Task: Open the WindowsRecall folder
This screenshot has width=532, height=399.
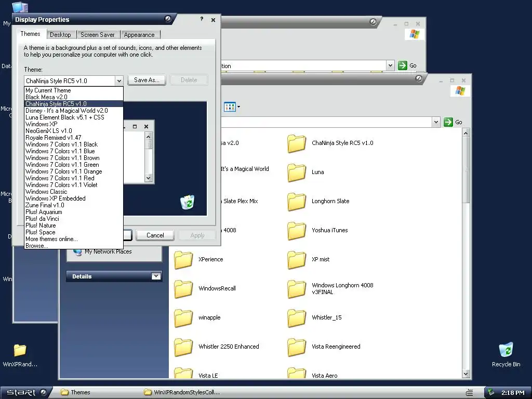Action: tap(183, 289)
